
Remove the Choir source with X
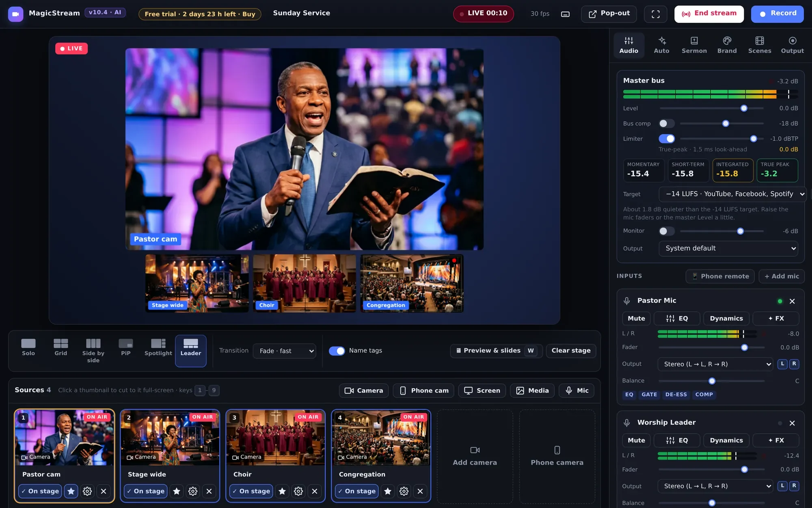(315, 491)
